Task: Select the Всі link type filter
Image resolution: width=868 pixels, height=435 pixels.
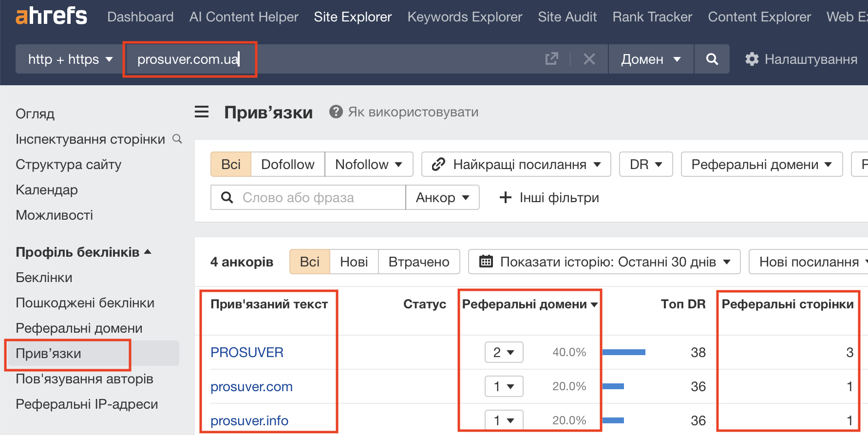Action: 231,164
